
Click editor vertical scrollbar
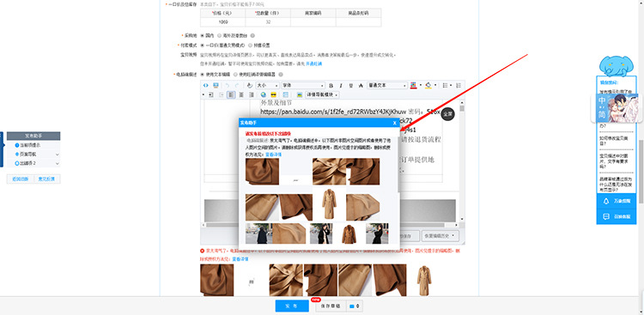coord(462,161)
